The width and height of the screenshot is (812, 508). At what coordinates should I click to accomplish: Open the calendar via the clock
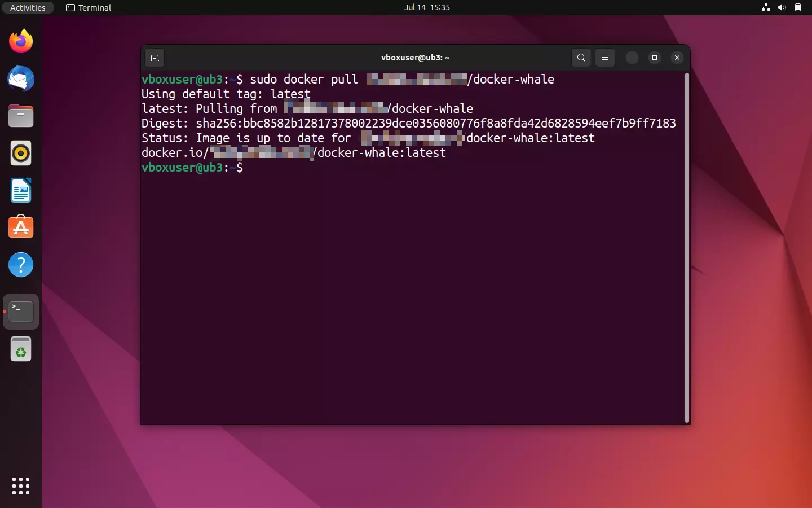[427, 7]
